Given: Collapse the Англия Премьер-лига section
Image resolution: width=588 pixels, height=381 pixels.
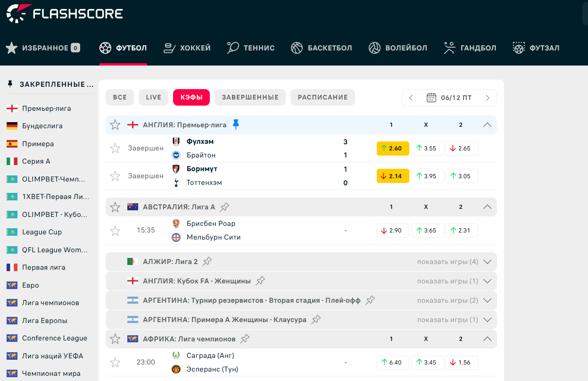Looking at the screenshot, I should pos(488,125).
